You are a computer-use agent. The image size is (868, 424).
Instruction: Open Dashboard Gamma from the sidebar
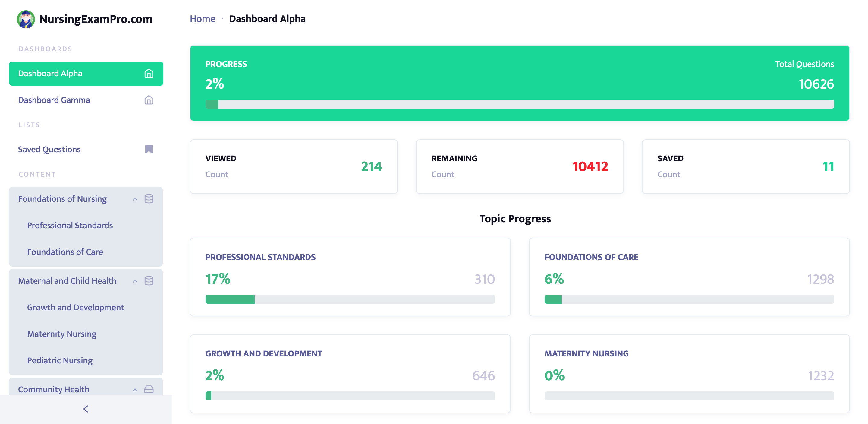pyautogui.click(x=54, y=100)
